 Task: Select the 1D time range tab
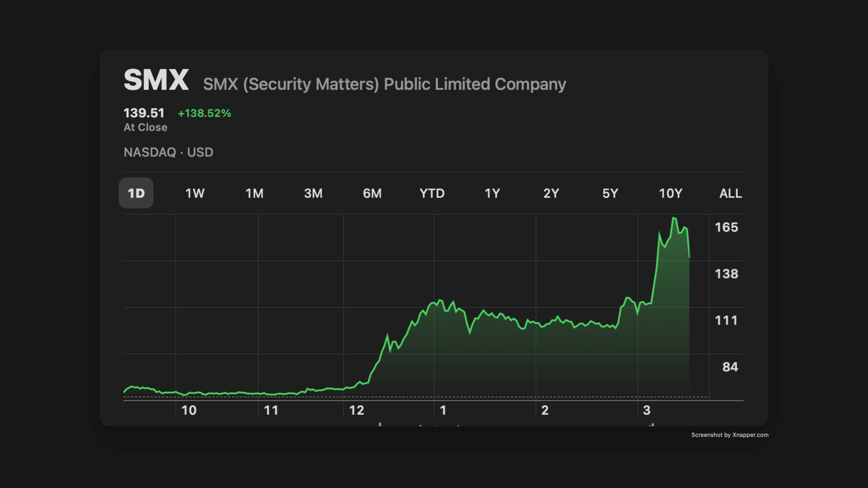136,193
